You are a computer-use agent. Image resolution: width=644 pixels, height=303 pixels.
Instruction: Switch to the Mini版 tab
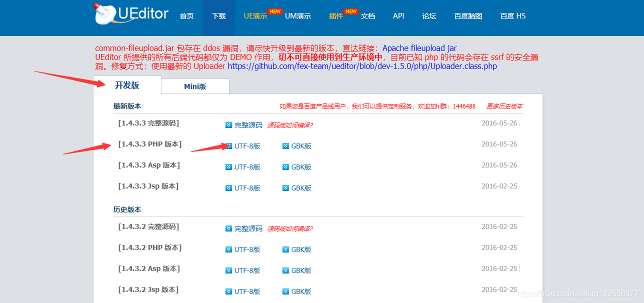(194, 85)
